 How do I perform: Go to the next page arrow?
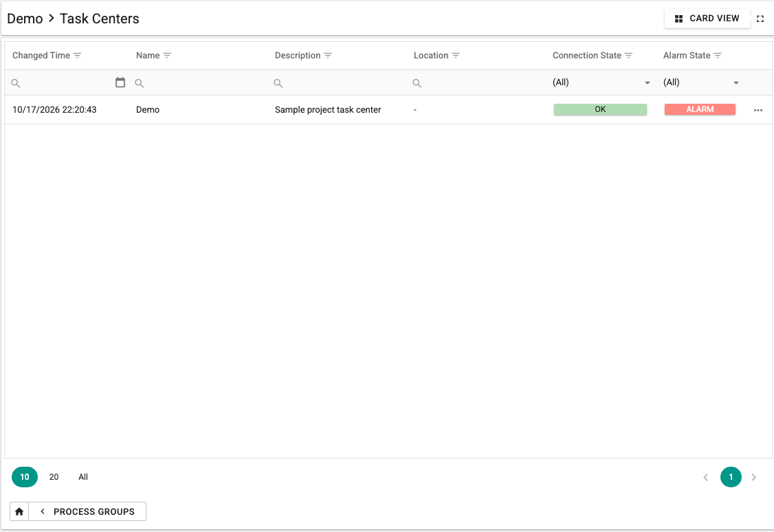click(x=753, y=477)
